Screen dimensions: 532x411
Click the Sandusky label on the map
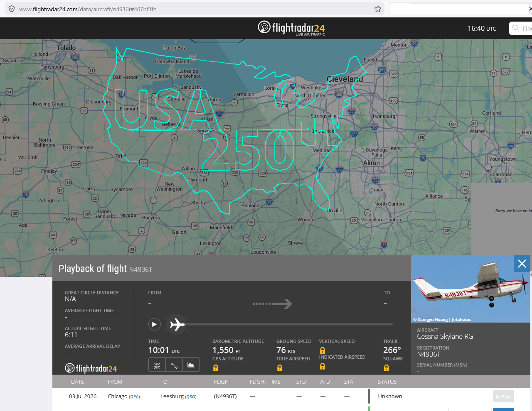pyautogui.click(x=191, y=88)
